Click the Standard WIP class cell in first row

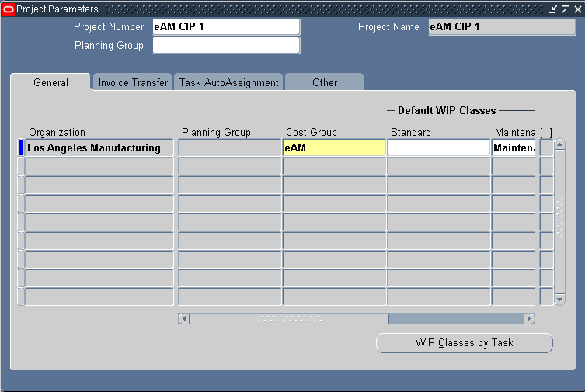[439, 148]
